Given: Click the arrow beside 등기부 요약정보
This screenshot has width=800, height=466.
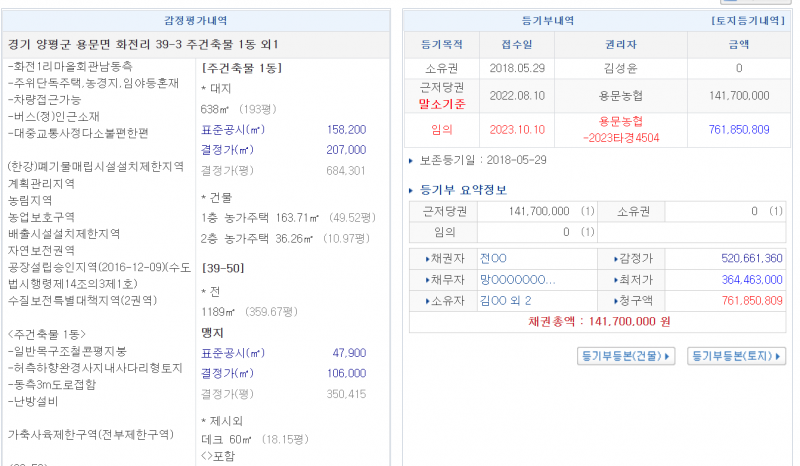Looking at the screenshot, I should tap(412, 190).
